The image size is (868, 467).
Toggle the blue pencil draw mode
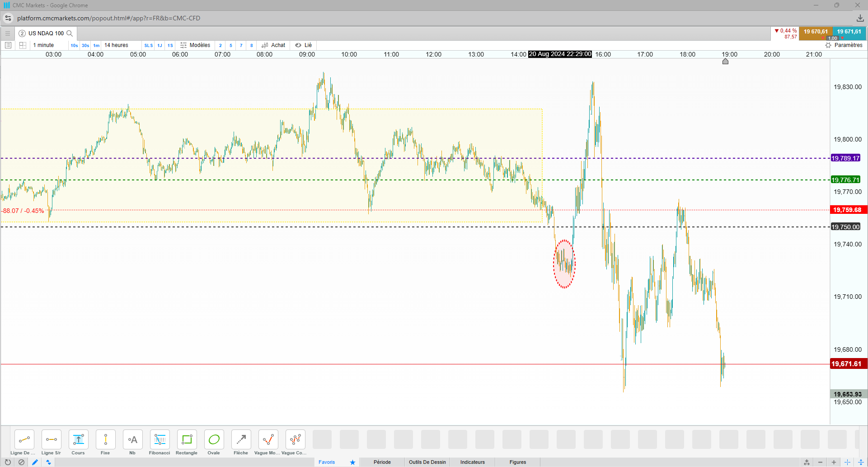(x=35, y=462)
